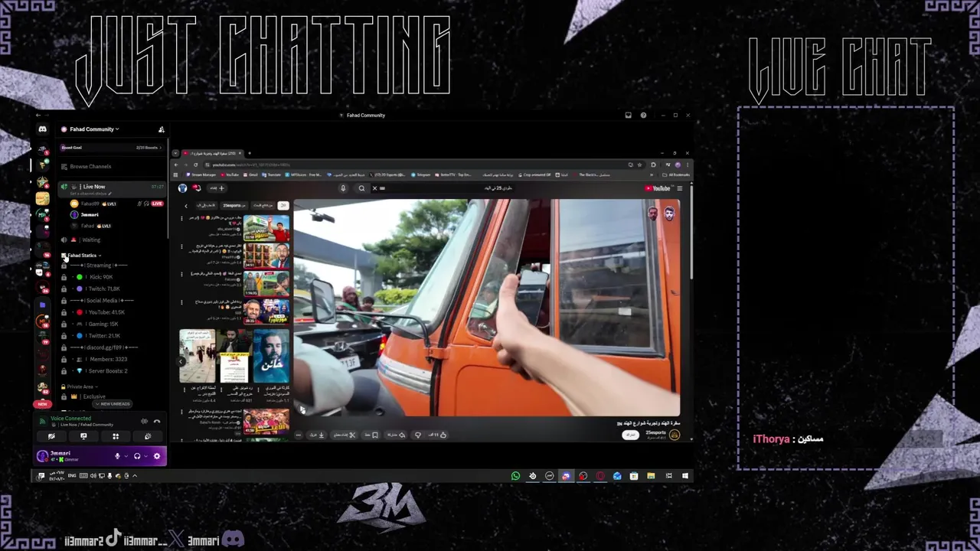This screenshot has width=980, height=551.
Task: Open the soundboard button in voice panel
Action: (x=148, y=436)
